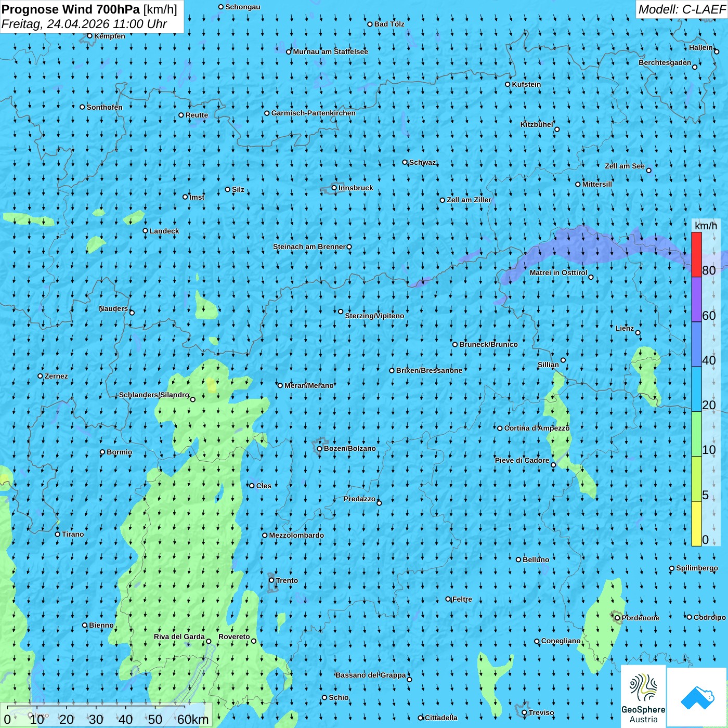728x728 pixels.
Task: Click the 'Garmisch-Partenkirchen' label
Action: tap(314, 113)
